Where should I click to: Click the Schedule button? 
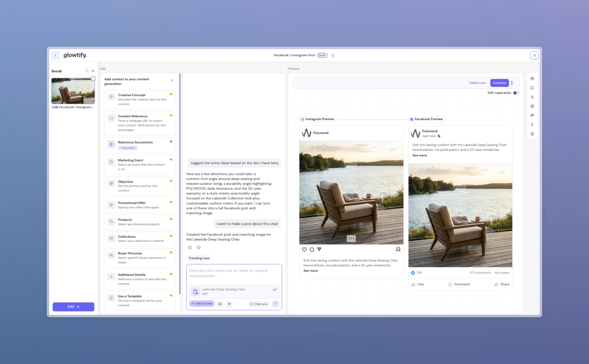500,83
